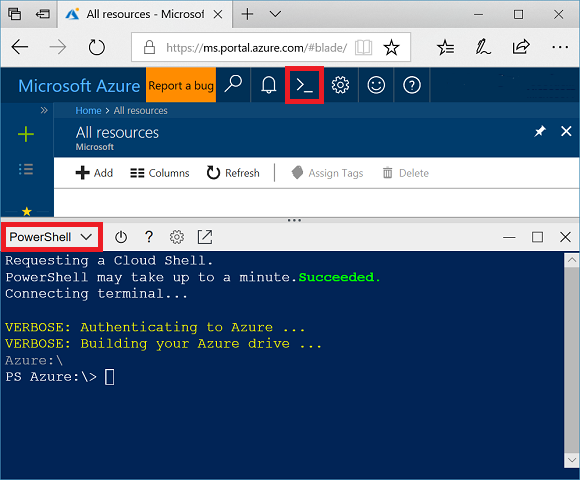The height and width of the screenshot is (480, 580).
Task: Open Cloud Shell in new session window
Action: coord(205,237)
